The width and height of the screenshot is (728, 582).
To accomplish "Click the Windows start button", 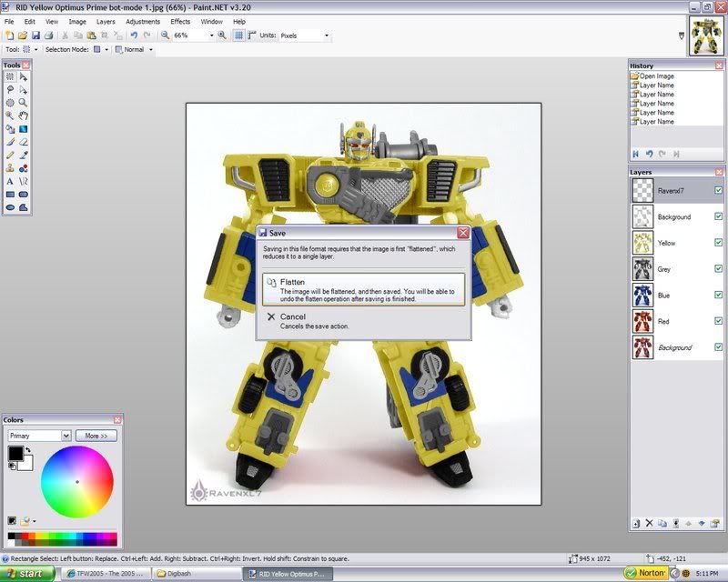I will [27, 574].
